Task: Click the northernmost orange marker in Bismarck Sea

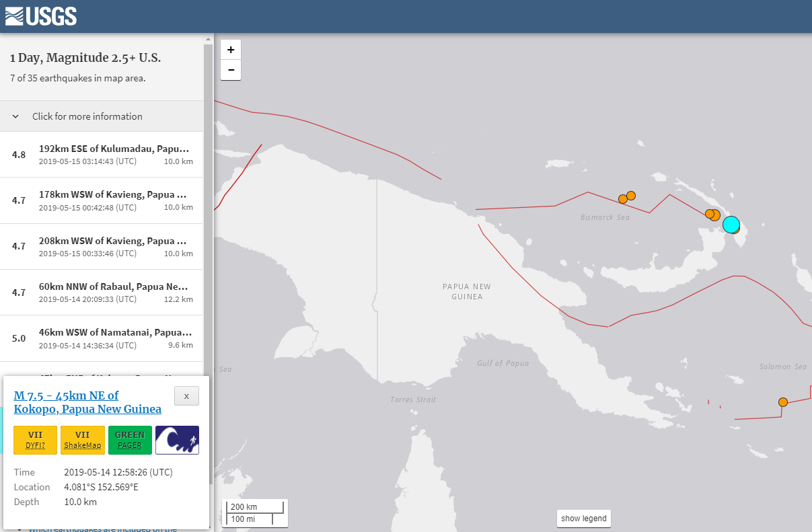Action: (631, 196)
